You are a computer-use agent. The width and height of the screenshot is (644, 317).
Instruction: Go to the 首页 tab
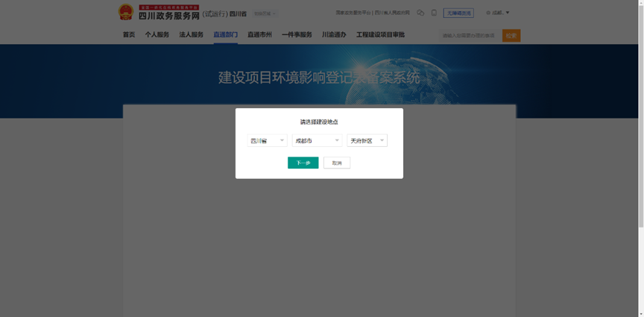[x=129, y=35]
